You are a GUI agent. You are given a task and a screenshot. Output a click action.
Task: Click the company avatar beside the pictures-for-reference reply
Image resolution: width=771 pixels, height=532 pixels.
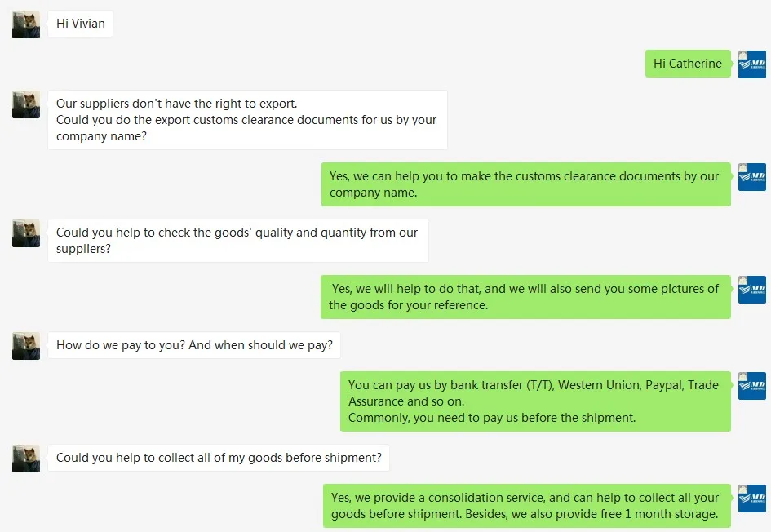[x=751, y=290]
